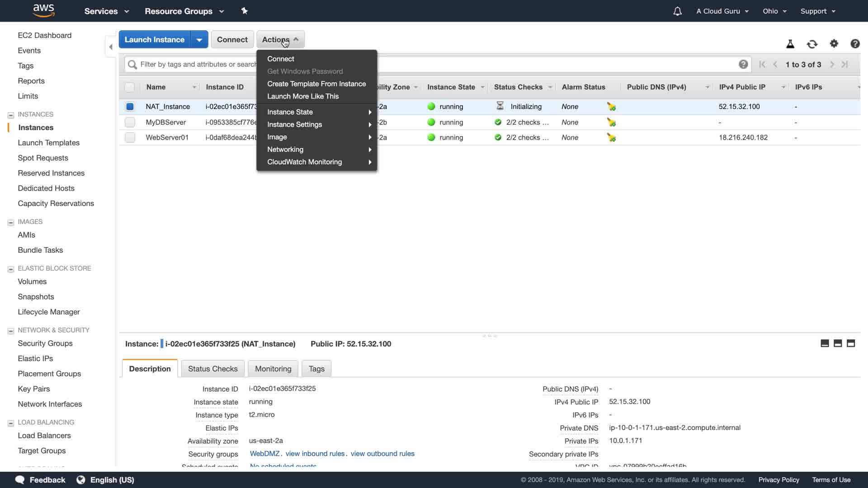Open the WebDMZ security group link
This screenshot has height=488, width=868.
point(264,454)
